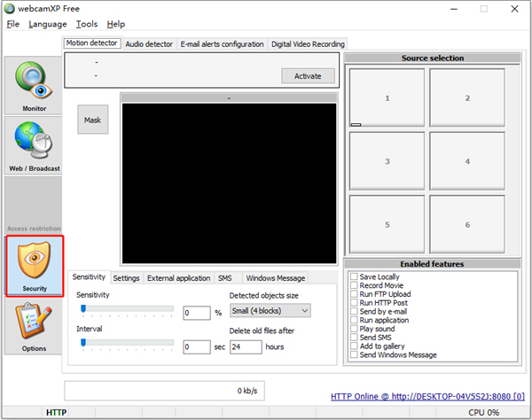
Task: Check the Send by e-mail option
Action: pos(355,312)
